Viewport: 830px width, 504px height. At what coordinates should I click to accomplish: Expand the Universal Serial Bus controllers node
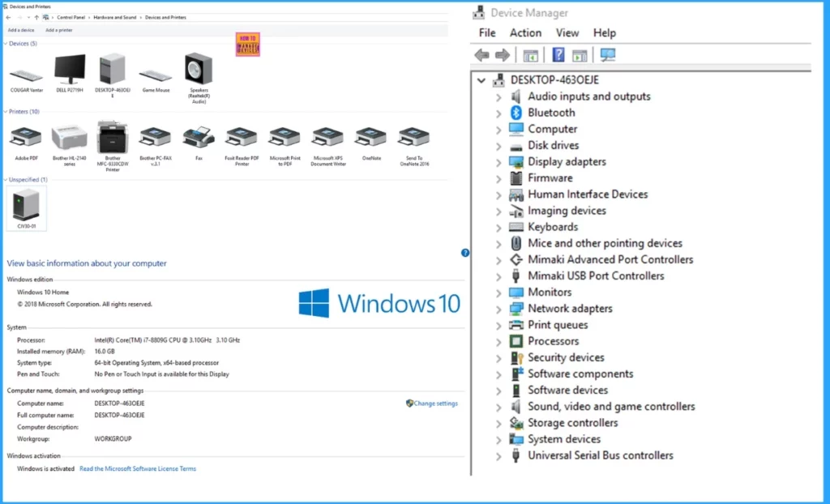(x=498, y=456)
